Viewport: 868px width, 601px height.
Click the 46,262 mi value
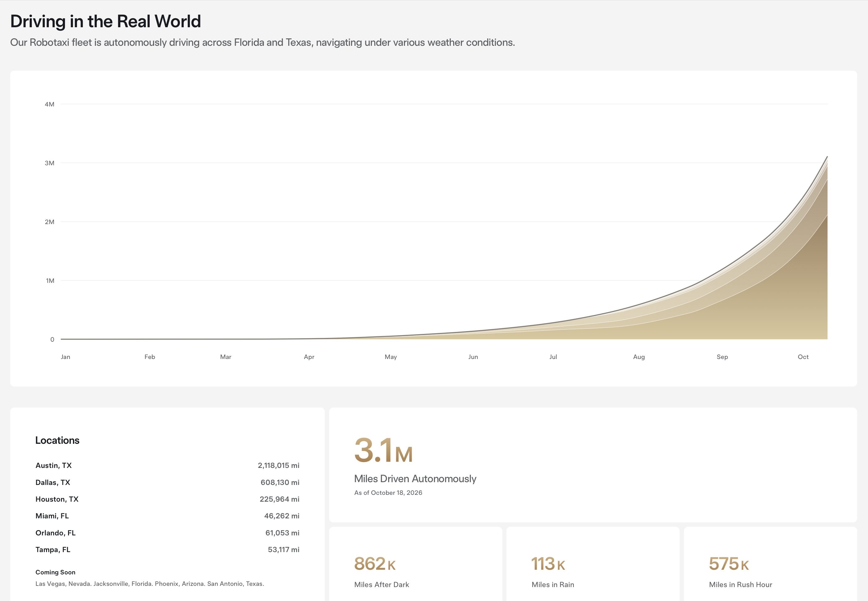(x=282, y=516)
